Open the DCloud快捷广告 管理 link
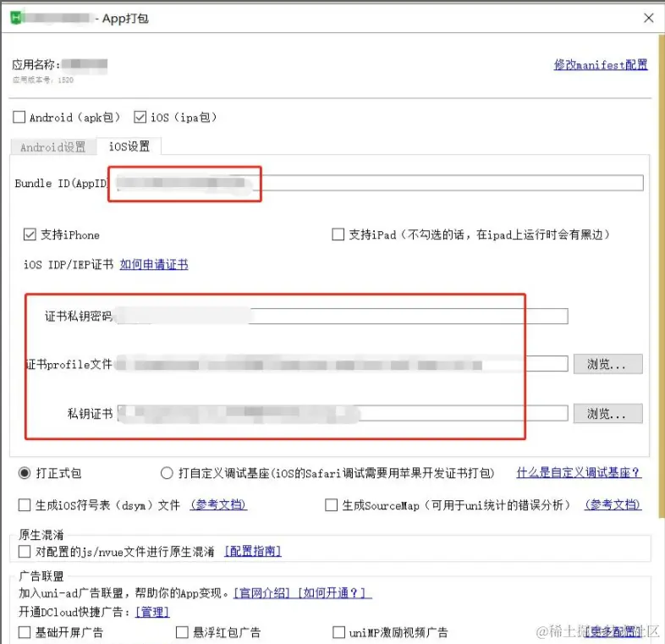665x644 pixels. coord(152,612)
